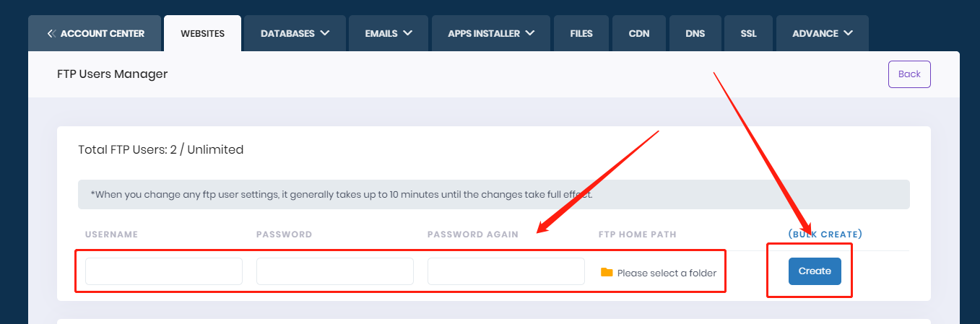The width and height of the screenshot is (980, 324).
Task: Click the chevron arrow next to Databases
Action: point(324,33)
